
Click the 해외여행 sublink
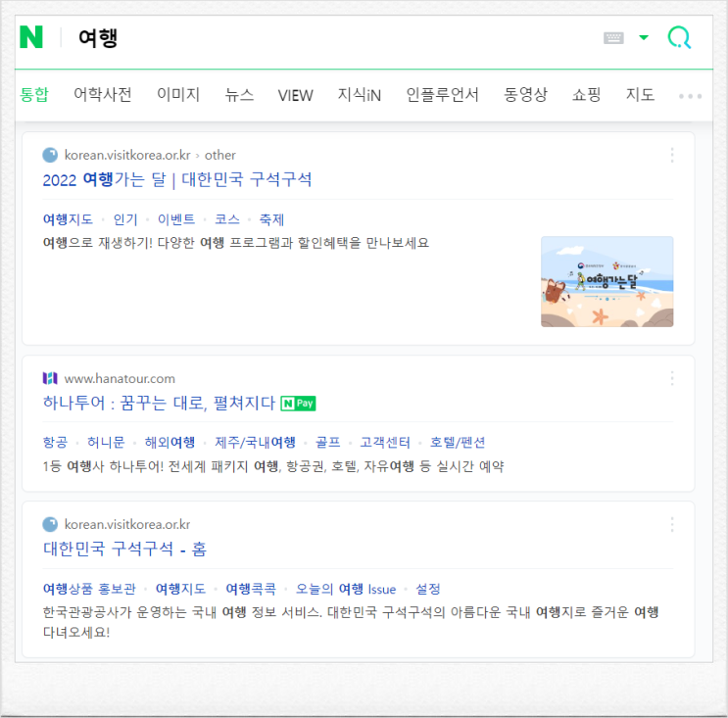click(170, 442)
